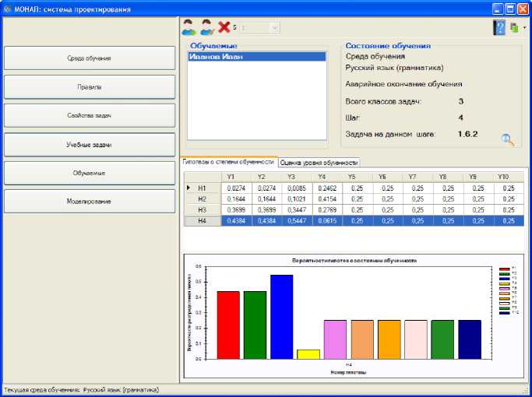Select row header H2
Screen dimensions: 532x397
point(203,199)
